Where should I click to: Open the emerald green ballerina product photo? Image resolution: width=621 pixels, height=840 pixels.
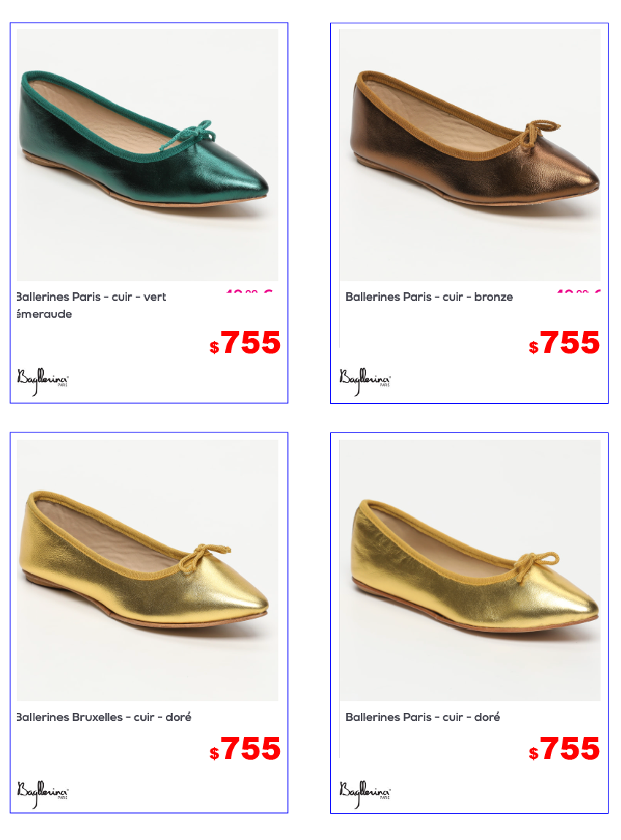pyautogui.click(x=148, y=155)
